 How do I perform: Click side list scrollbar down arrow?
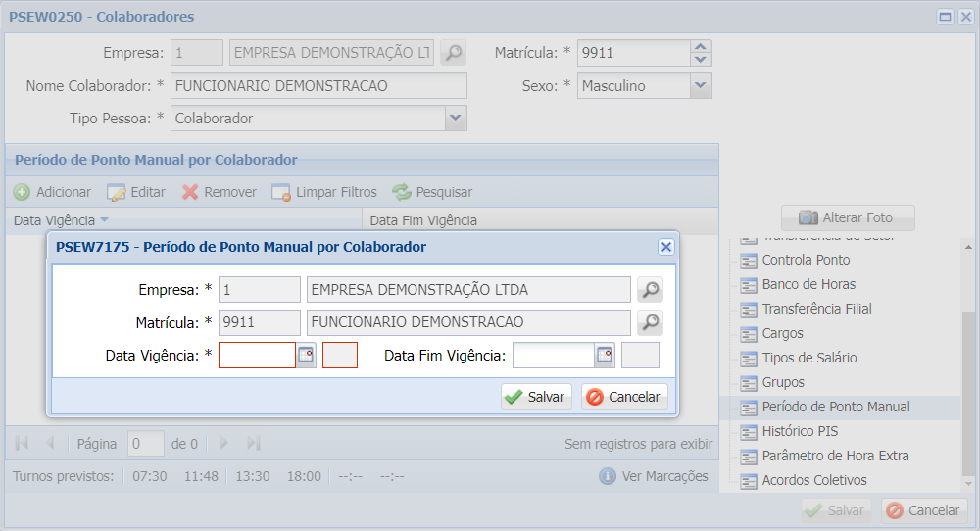[968, 484]
